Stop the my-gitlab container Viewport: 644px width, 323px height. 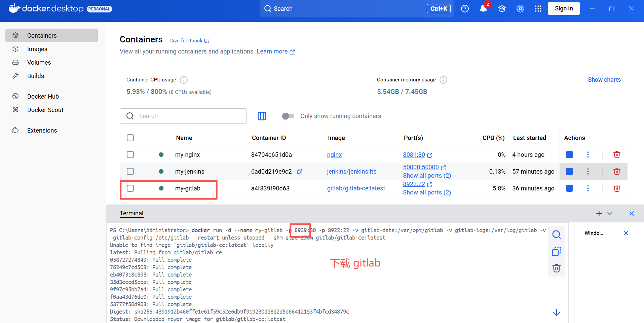[569, 188]
